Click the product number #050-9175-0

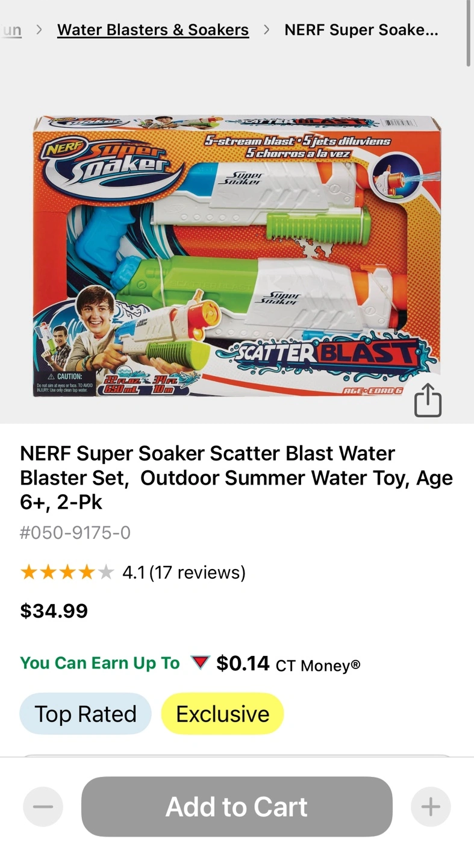tap(75, 533)
